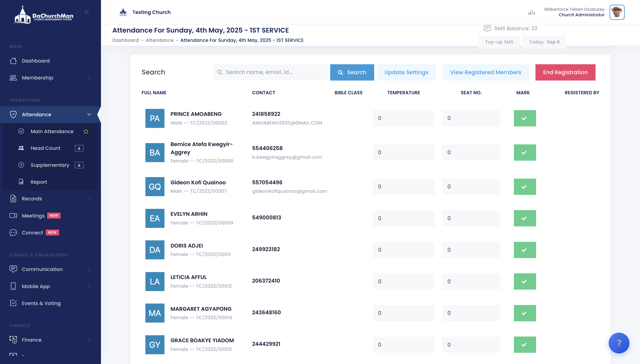Toggle attendance mark for EVELYN ARHIN
Viewport: 640px width, 364px height.
[525, 218]
